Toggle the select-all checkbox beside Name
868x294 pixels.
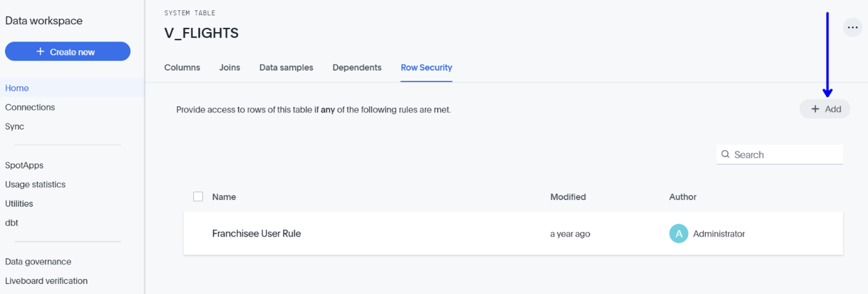198,197
